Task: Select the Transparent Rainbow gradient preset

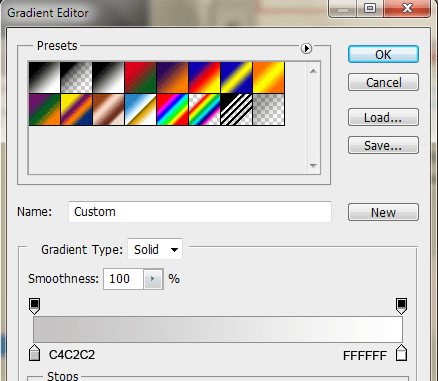Action: [204, 109]
